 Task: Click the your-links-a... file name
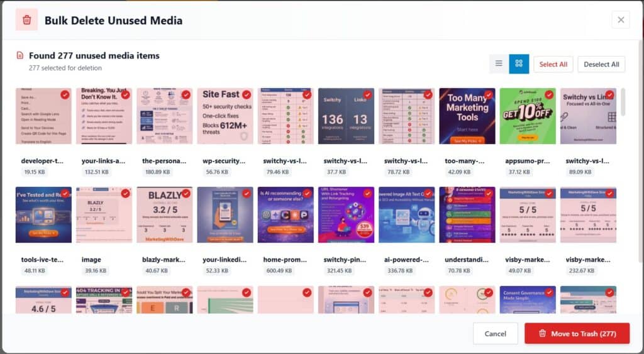click(104, 161)
